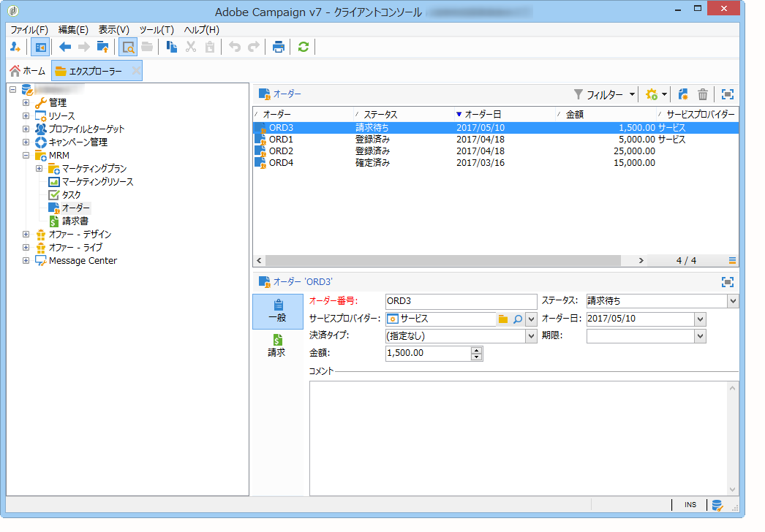Click the green refresh icon
This screenshot has height=532, width=765.
tap(304, 47)
